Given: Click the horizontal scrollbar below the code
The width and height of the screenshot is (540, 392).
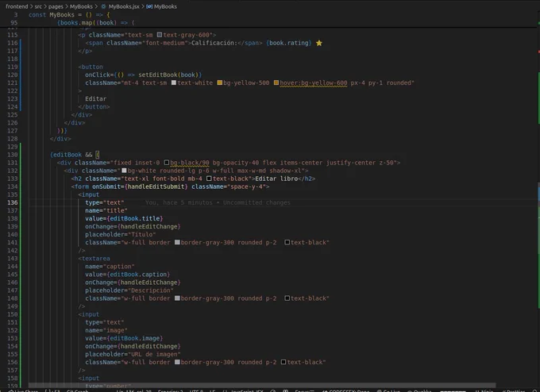Looking at the screenshot, I should [x=262, y=386].
